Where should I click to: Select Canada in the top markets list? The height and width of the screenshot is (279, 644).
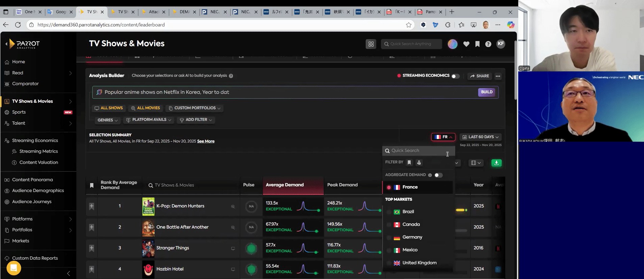[418, 225]
